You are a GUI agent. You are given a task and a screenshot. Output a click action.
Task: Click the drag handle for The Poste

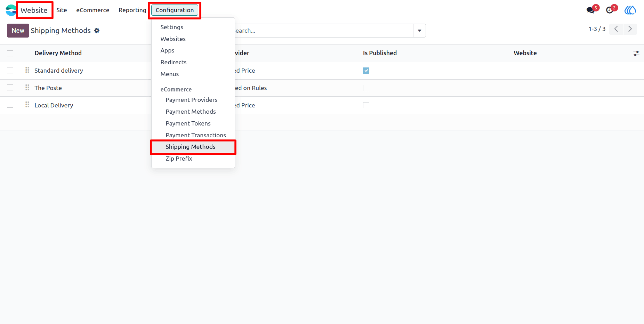[x=27, y=88]
